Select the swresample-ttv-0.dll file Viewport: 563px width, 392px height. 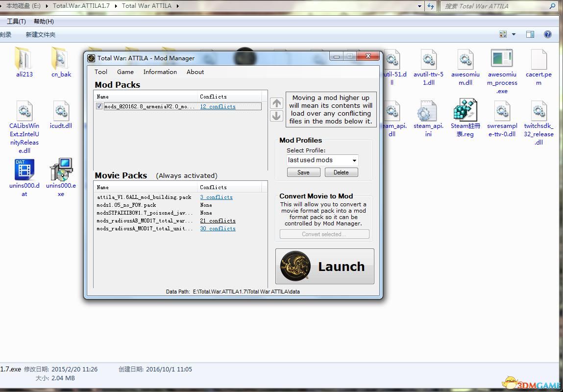coord(502,119)
